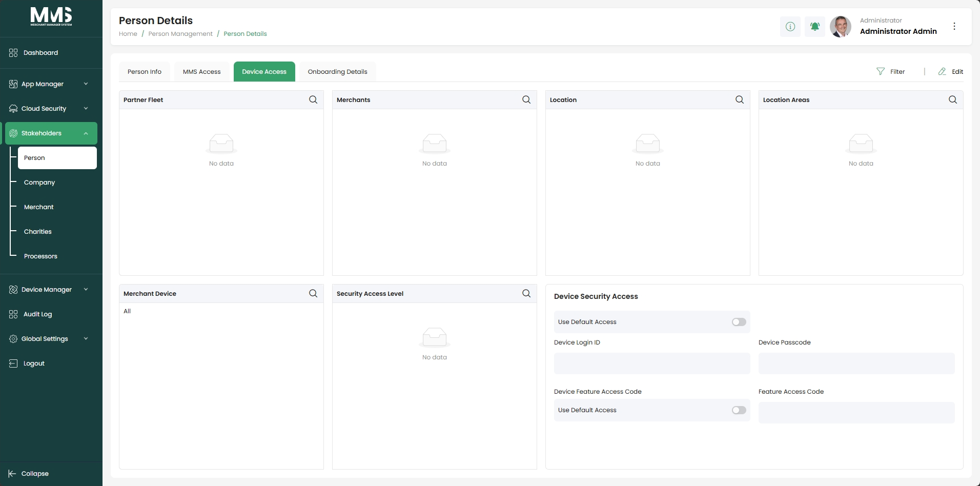Click the Global Settings gear icon

pos(13,339)
